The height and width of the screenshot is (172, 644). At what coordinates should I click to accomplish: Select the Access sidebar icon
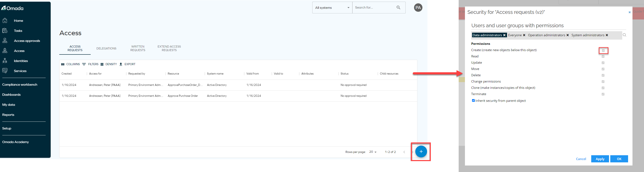[5, 51]
